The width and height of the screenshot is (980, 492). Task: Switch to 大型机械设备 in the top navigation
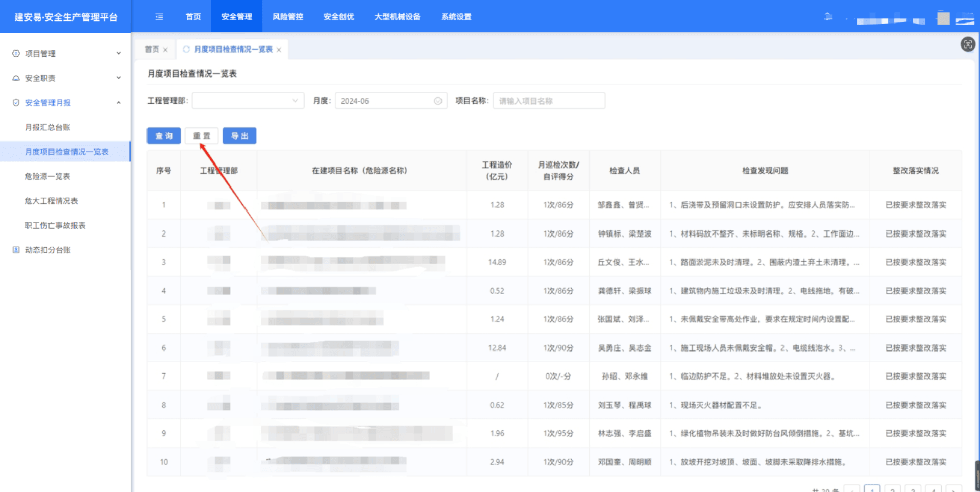pos(397,17)
